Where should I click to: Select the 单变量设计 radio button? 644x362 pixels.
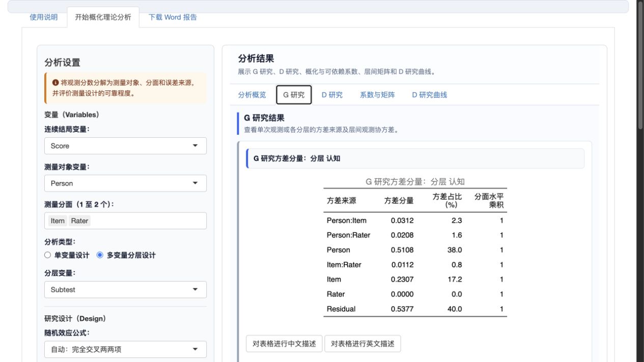click(x=48, y=255)
